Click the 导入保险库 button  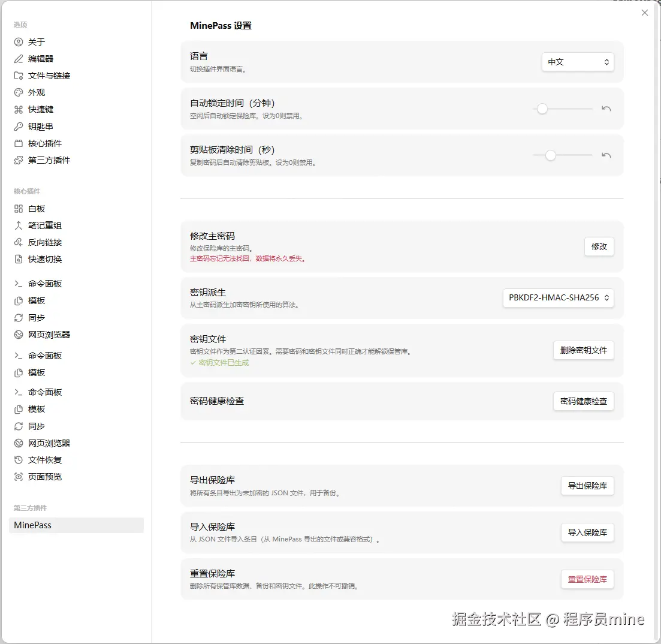click(x=587, y=532)
